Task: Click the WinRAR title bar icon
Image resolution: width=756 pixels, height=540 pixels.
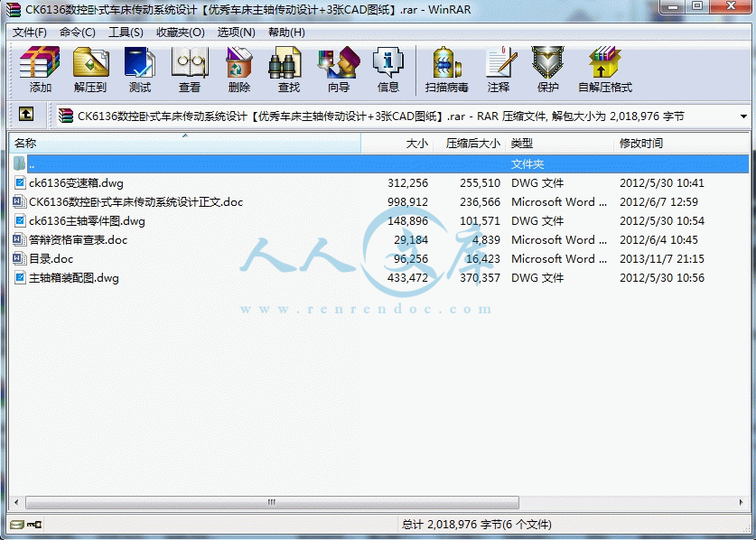Action: [x=13, y=9]
